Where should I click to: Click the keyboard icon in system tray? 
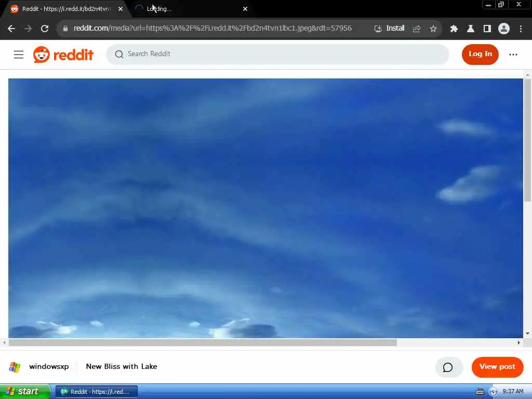[x=480, y=392]
